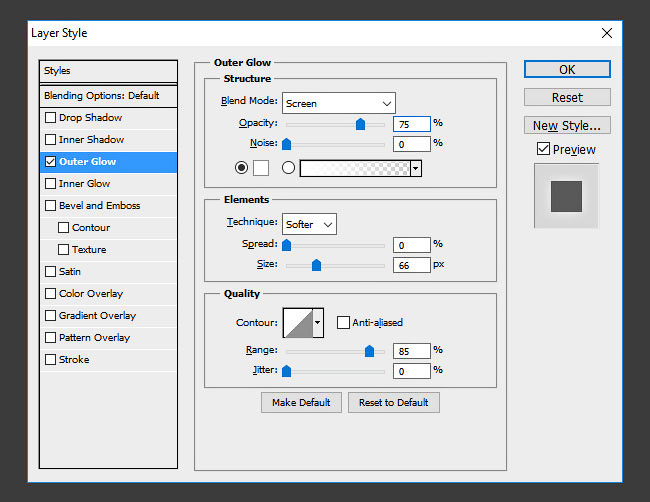Focus the Jitter value field

tap(412, 371)
